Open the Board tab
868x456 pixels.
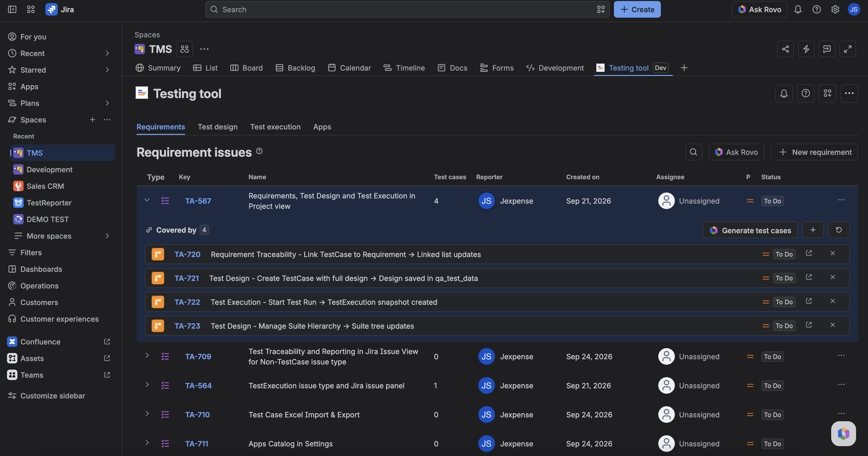pyautogui.click(x=246, y=68)
